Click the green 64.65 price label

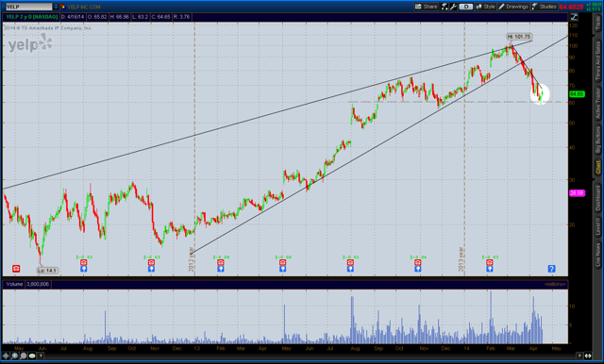click(x=577, y=94)
